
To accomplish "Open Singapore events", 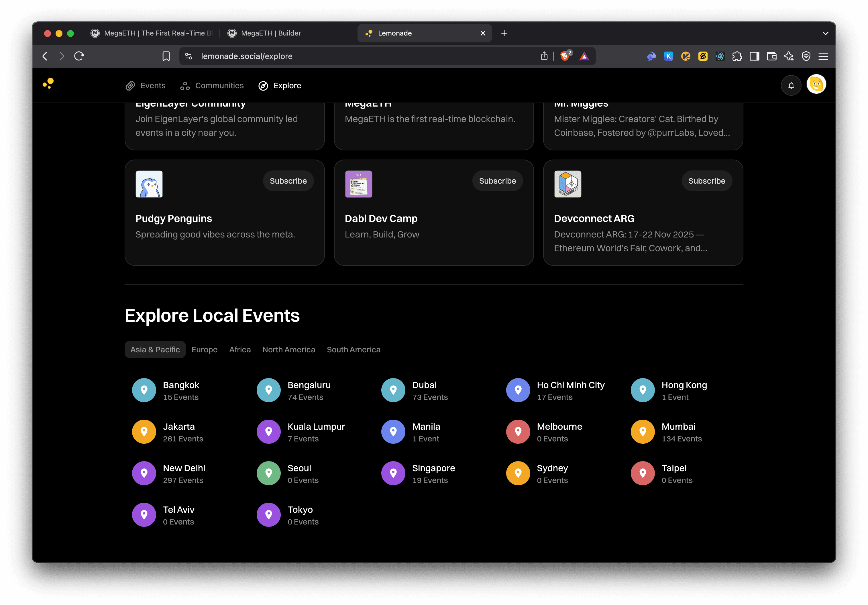I will tap(418, 474).
